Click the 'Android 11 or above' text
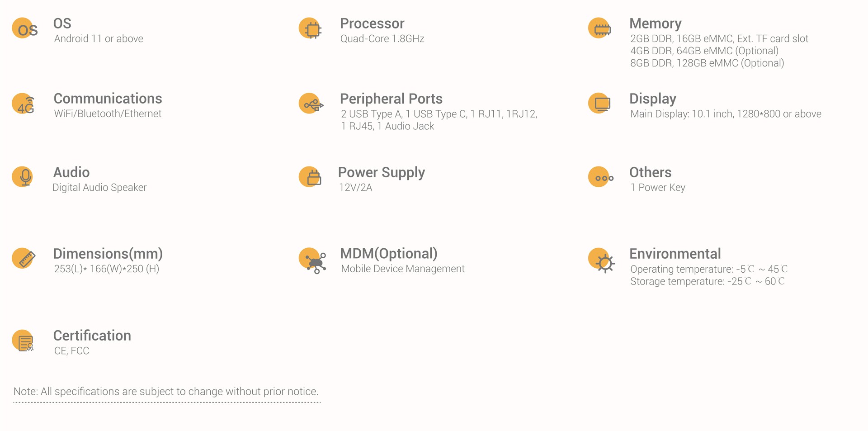This screenshot has width=868, height=431. (x=99, y=39)
